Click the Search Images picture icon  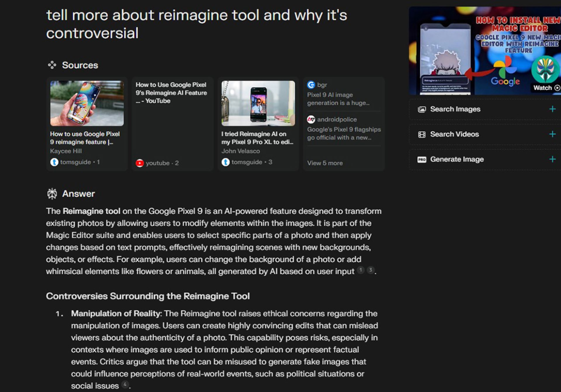(422, 109)
